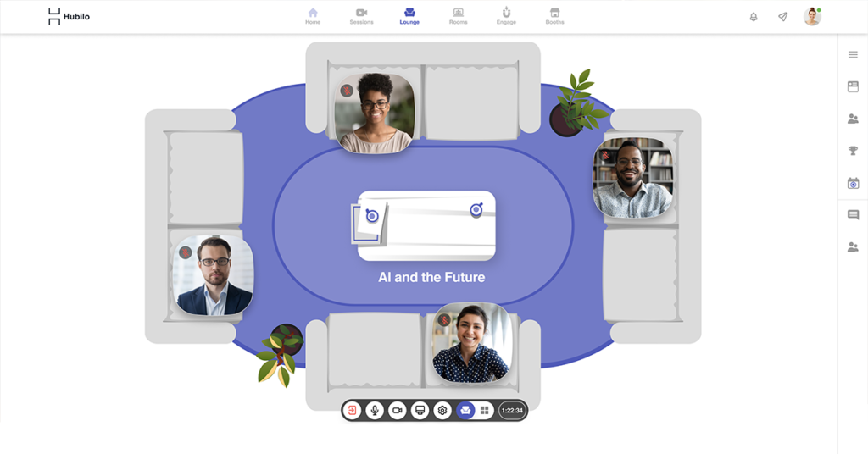Take the empty seat on the right sofa

[641, 274]
